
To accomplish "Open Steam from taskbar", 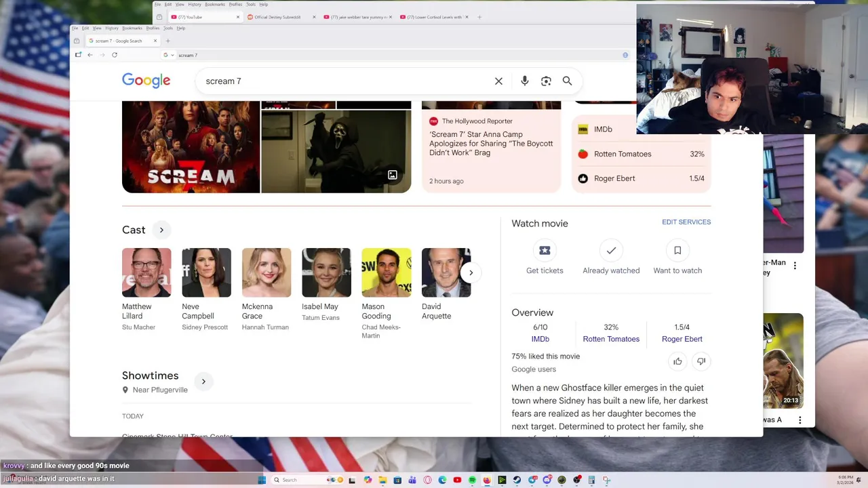I will (x=517, y=480).
